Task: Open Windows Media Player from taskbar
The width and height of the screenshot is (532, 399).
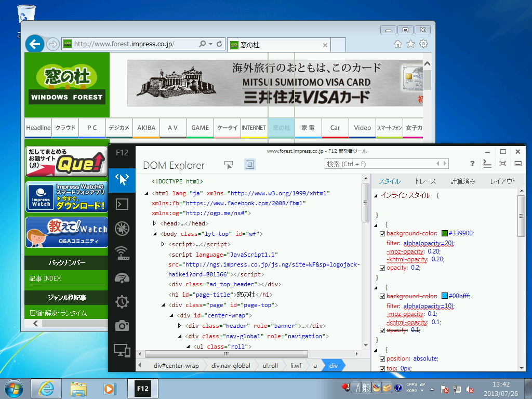Action: tap(110, 389)
